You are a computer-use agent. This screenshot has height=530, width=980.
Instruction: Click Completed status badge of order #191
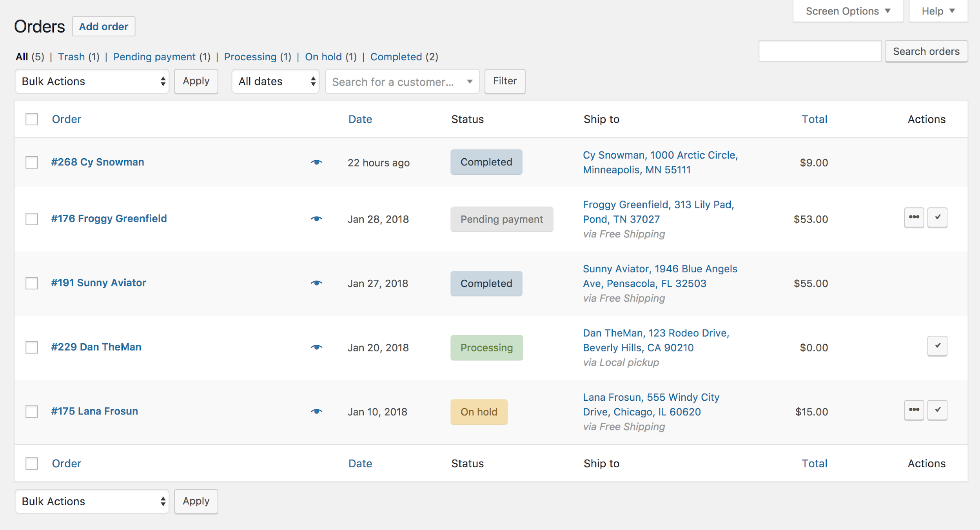click(x=486, y=284)
